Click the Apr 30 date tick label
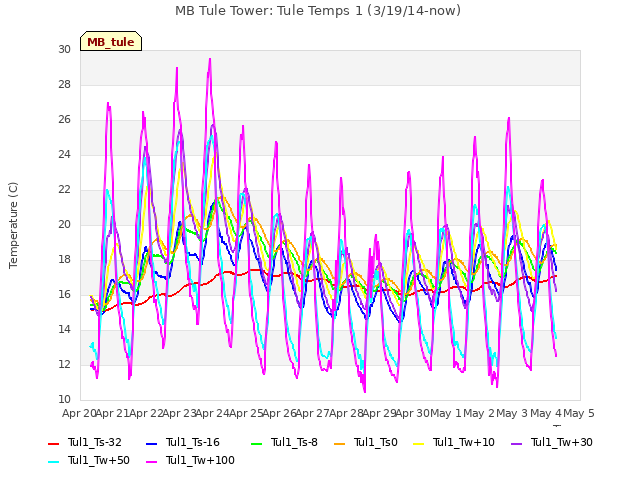 tap(413, 413)
